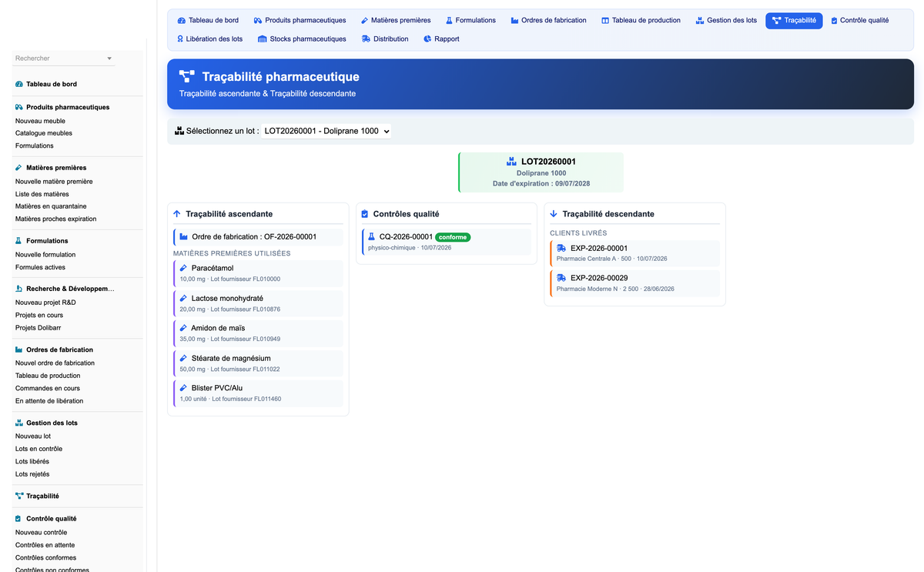Open the Tableau de bord top tab

coord(208,20)
